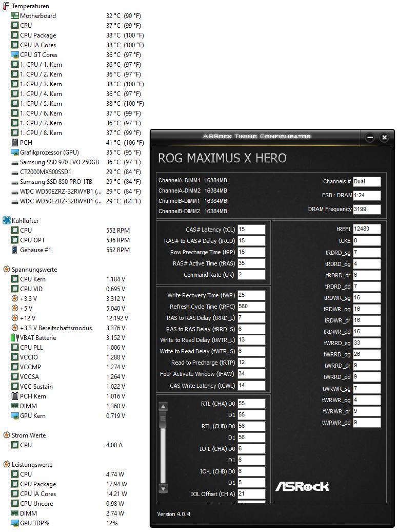Close the ASRock Timing Configurator window
Image resolution: width=397 pixels, height=532 pixels.
(x=384, y=138)
